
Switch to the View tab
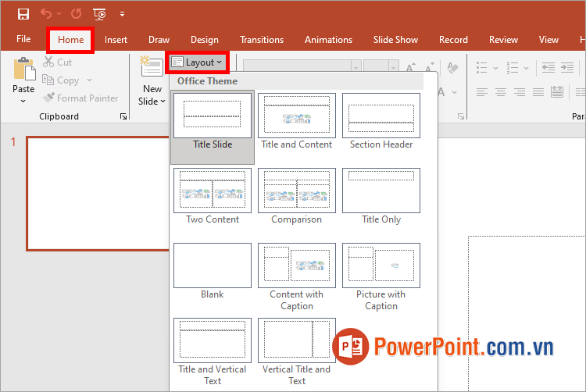(548, 40)
